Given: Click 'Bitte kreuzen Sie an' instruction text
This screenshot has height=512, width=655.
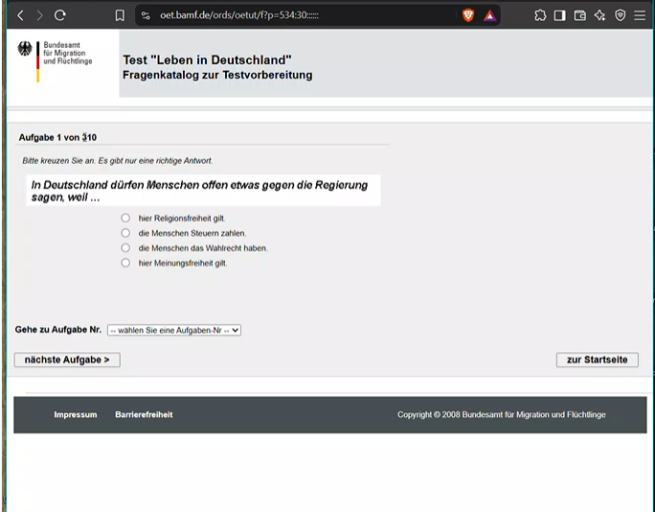Looking at the screenshot, I should (x=117, y=161).
